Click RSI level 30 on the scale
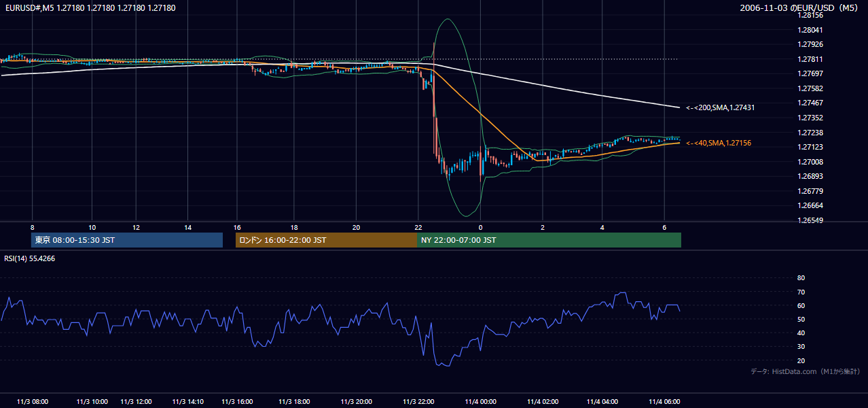Screen dimensions: 868x408 coord(801,347)
